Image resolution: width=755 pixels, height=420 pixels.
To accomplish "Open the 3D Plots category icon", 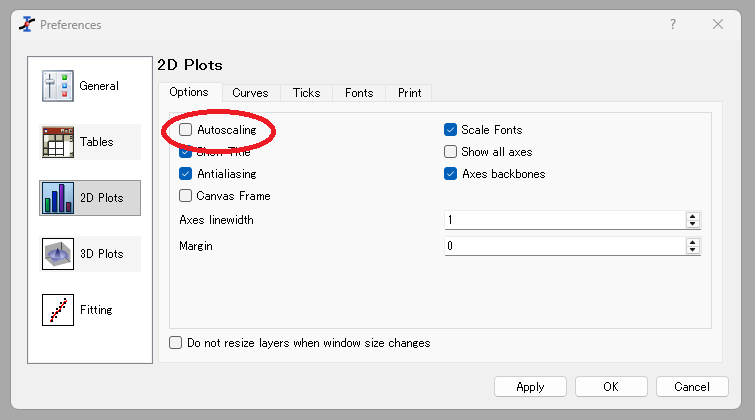I will [x=59, y=254].
